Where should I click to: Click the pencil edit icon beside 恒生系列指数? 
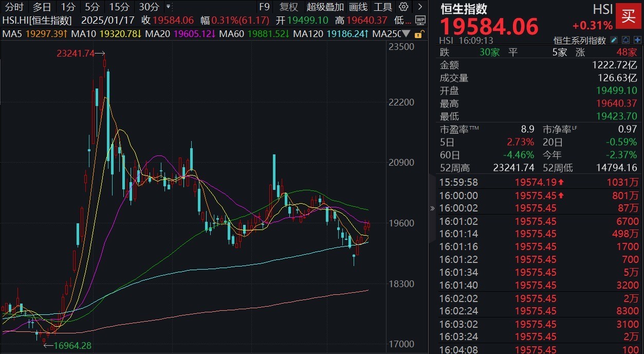(613, 40)
